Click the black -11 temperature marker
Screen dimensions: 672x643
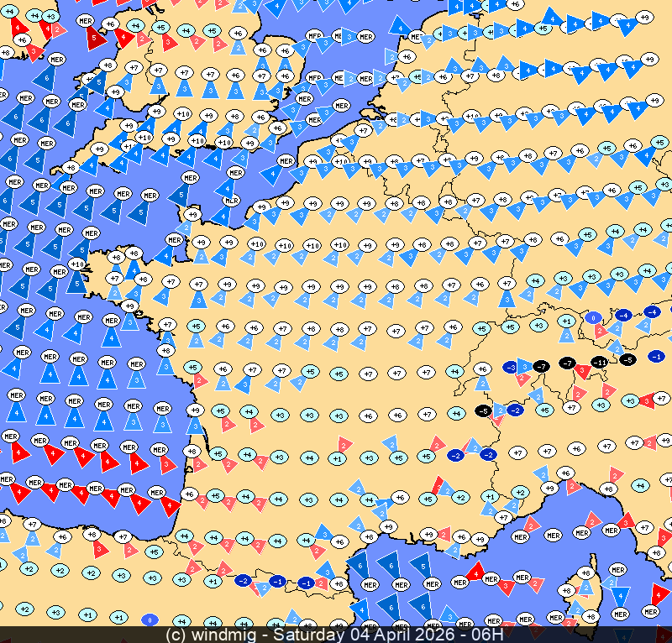click(599, 363)
